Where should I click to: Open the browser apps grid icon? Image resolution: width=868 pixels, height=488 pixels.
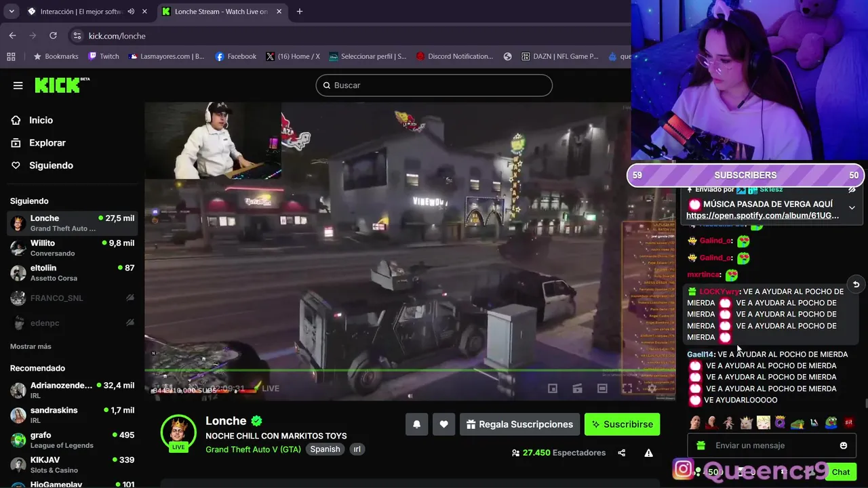[x=11, y=56]
